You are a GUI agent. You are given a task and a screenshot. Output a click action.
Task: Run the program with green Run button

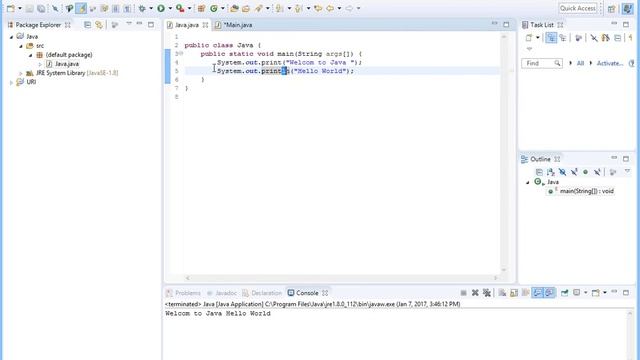tap(161, 8)
